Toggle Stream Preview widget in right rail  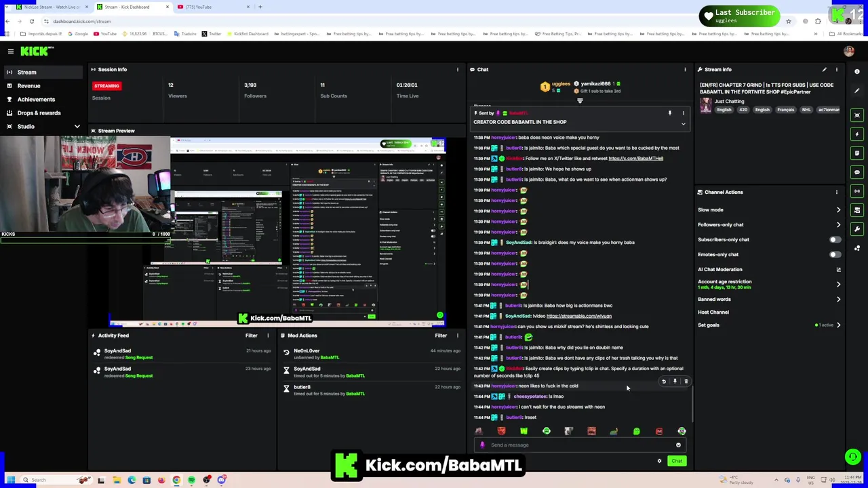point(857,115)
